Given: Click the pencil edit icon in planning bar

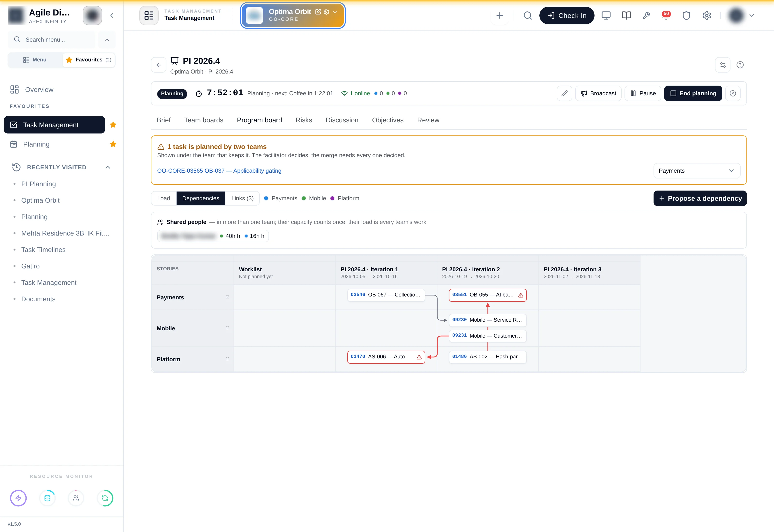Looking at the screenshot, I should (x=564, y=93).
